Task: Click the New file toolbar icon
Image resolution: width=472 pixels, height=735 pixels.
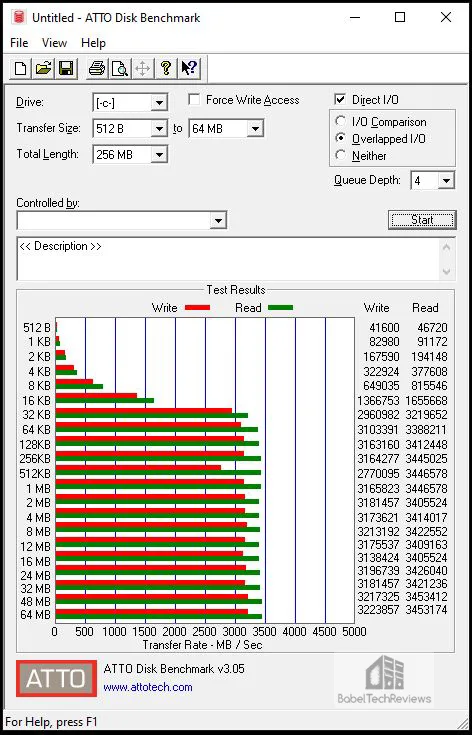Action: (21, 69)
